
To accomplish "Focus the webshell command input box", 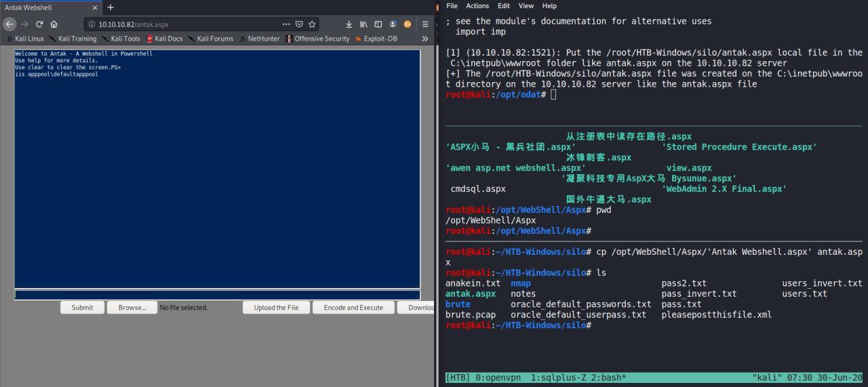I will click(x=217, y=295).
